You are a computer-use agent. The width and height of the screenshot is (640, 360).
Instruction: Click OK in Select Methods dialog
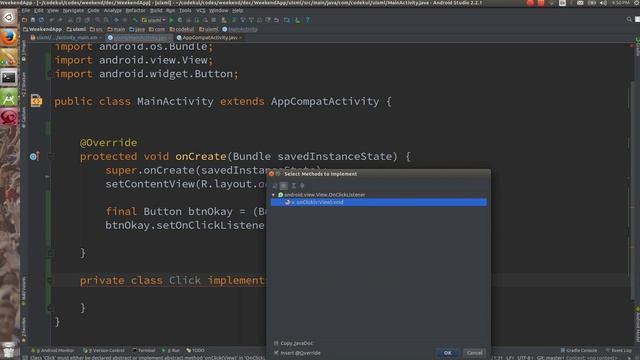[447, 353]
